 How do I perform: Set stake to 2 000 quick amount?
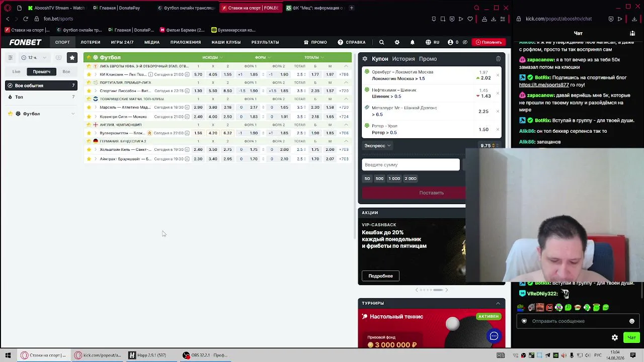click(x=411, y=178)
